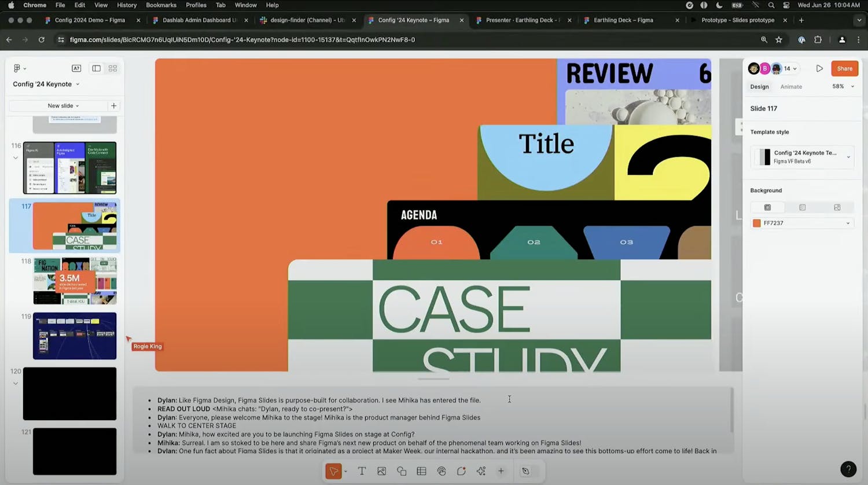
Task: Click the Comment tool with red dot
Action: (461, 471)
